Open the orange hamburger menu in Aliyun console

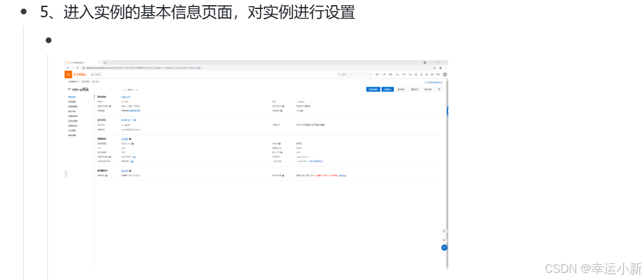point(68,75)
